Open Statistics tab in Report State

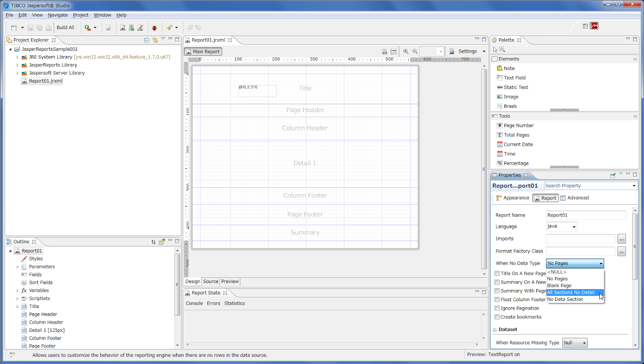coord(234,304)
